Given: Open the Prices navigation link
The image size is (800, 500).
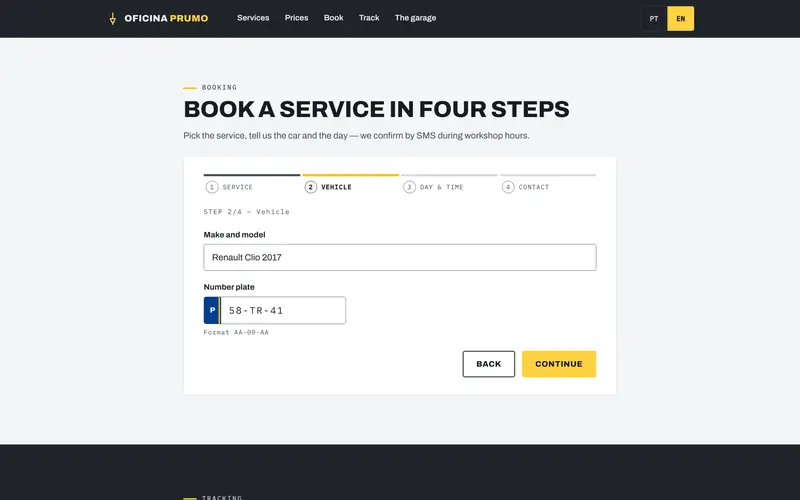Looking at the screenshot, I should click(296, 18).
